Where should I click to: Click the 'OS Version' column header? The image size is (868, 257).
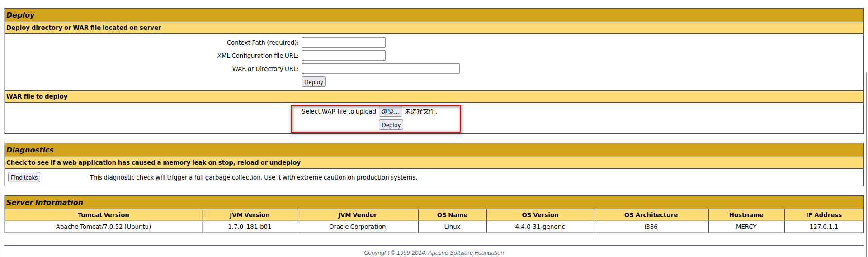pyautogui.click(x=540, y=215)
